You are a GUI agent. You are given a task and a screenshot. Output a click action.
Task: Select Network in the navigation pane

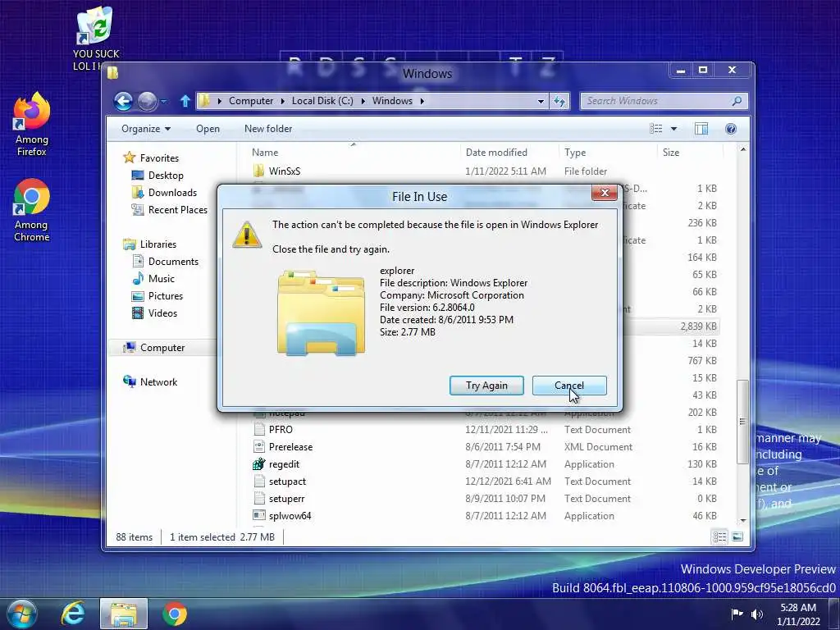coord(158,382)
